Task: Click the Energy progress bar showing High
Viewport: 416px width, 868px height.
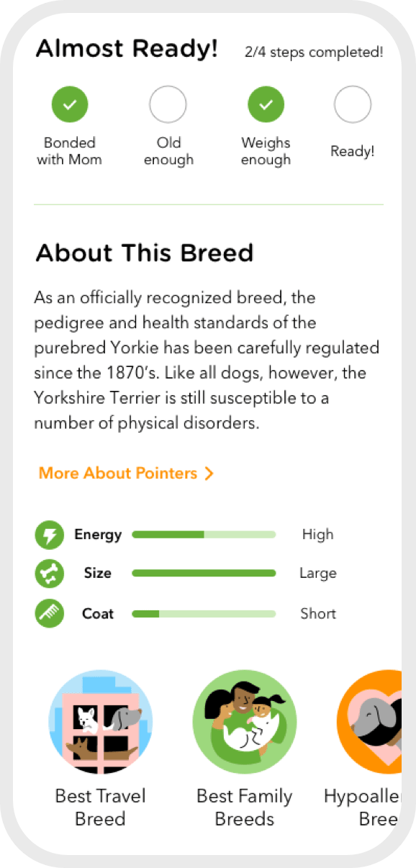Action: (204, 534)
